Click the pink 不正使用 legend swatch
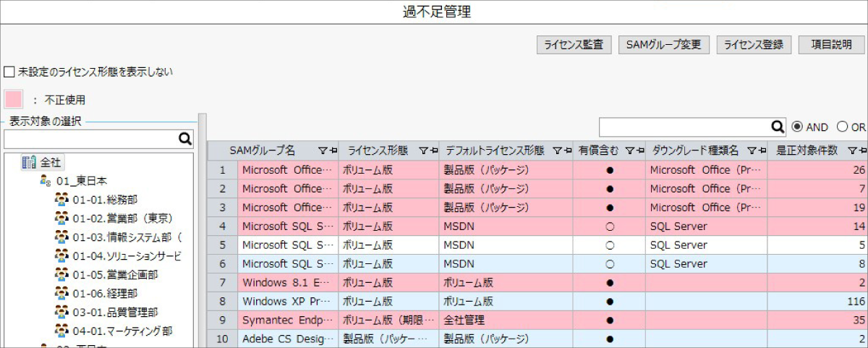The image size is (868, 348). tap(14, 100)
